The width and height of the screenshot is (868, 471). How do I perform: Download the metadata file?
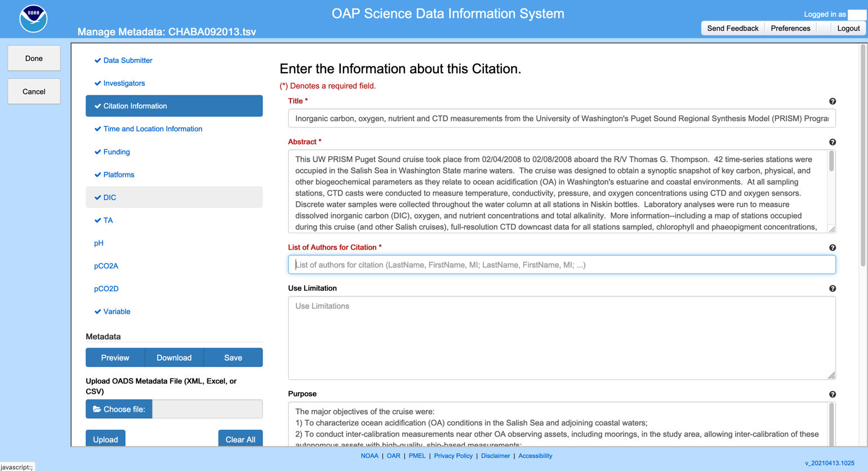click(174, 358)
